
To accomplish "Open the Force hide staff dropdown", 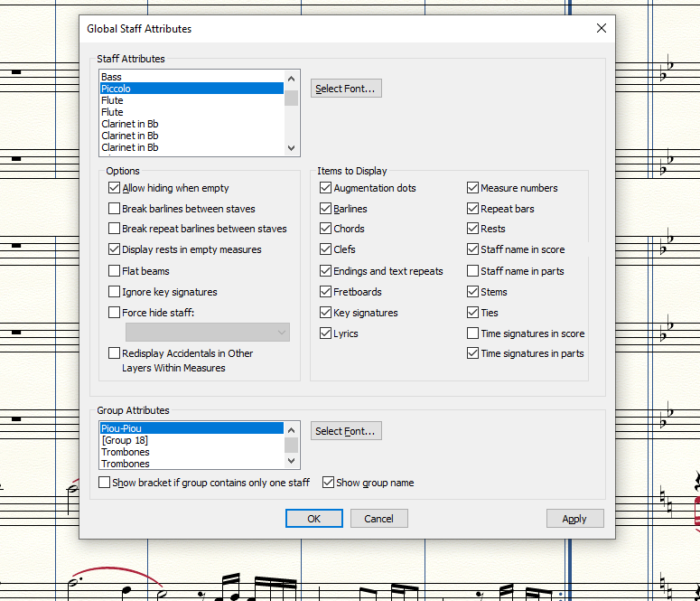I will coord(207,333).
